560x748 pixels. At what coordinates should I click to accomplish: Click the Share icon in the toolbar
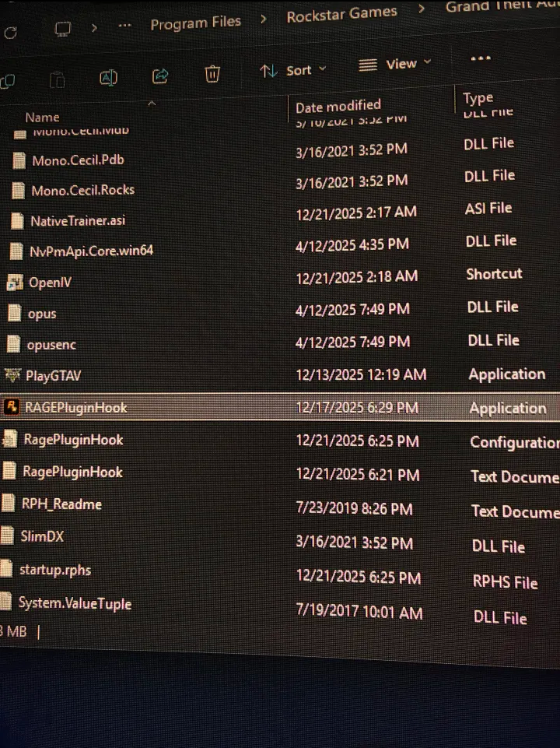[160, 76]
